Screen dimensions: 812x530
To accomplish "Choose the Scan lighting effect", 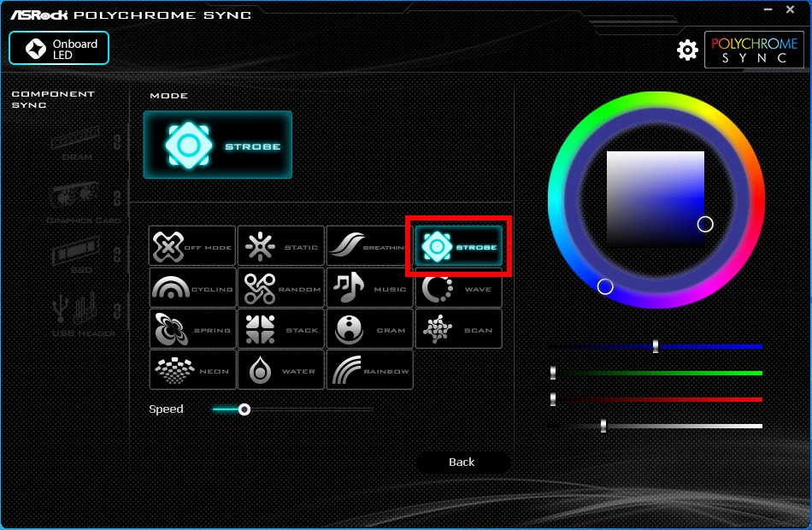I will (x=459, y=328).
